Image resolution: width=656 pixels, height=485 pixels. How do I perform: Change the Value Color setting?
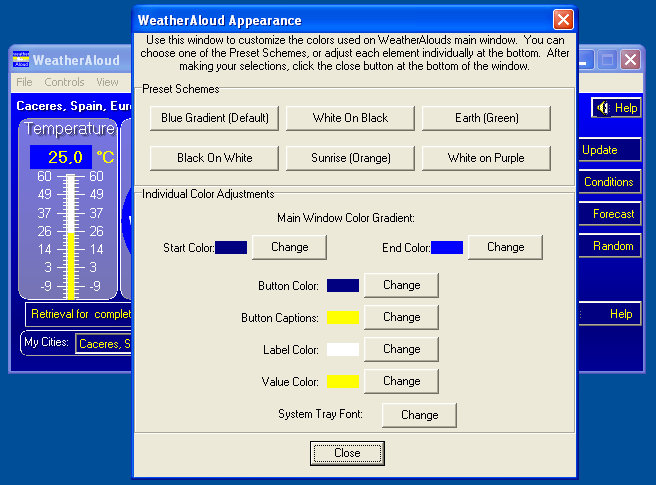[x=402, y=381]
